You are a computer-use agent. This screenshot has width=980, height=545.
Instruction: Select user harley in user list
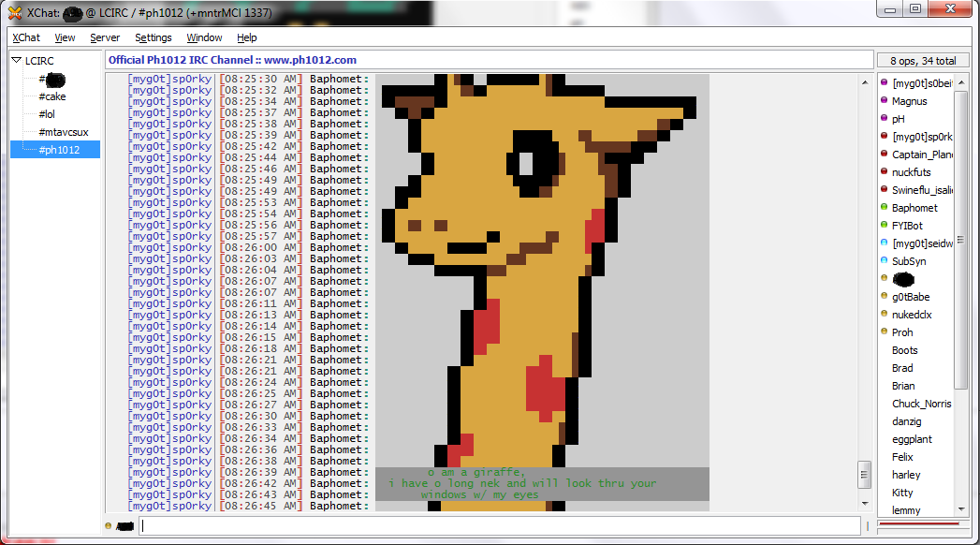tap(906, 475)
